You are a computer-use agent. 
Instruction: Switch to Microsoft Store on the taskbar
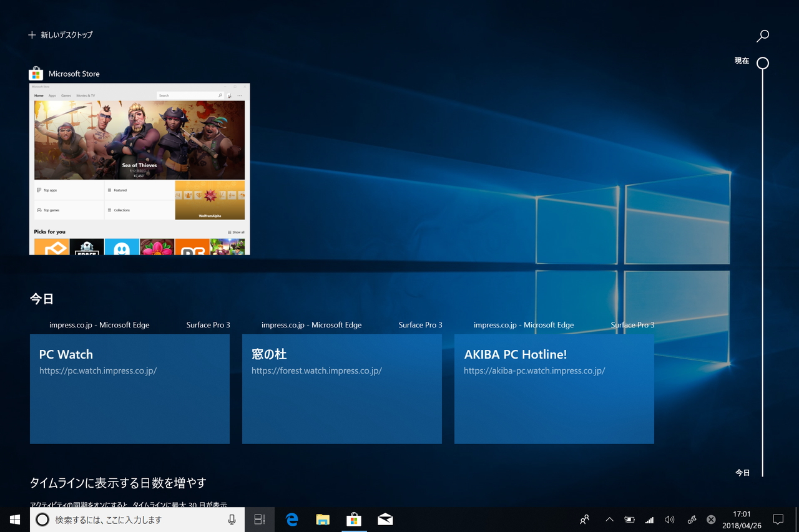354,520
